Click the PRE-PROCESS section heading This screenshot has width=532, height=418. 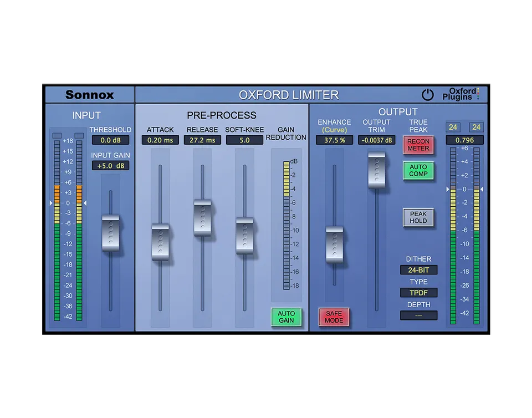(x=222, y=115)
